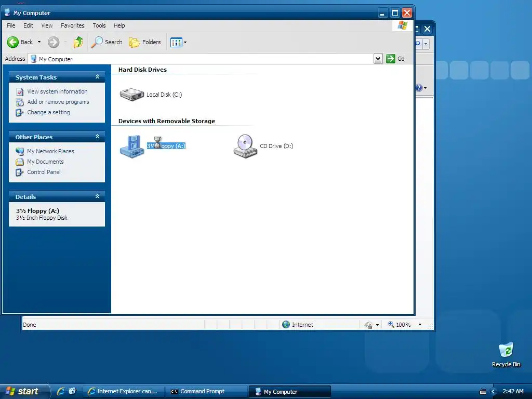Viewport: 532px width, 399px height.
Task: Click second Quick Launch icon beside Internet Explorer
Action: 72,391
